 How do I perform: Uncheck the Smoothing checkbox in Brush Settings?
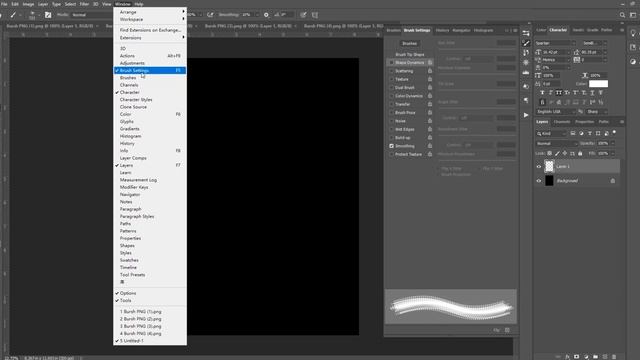(x=391, y=146)
